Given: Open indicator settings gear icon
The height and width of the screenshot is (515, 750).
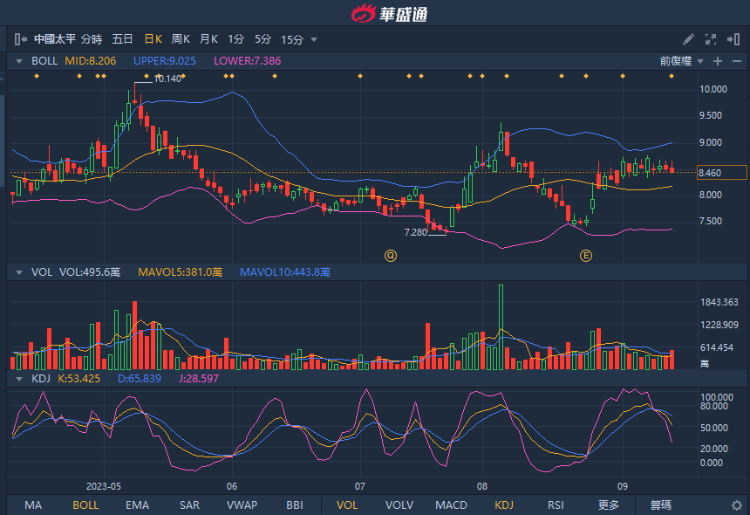Looking at the screenshot, I should [x=737, y=505].
